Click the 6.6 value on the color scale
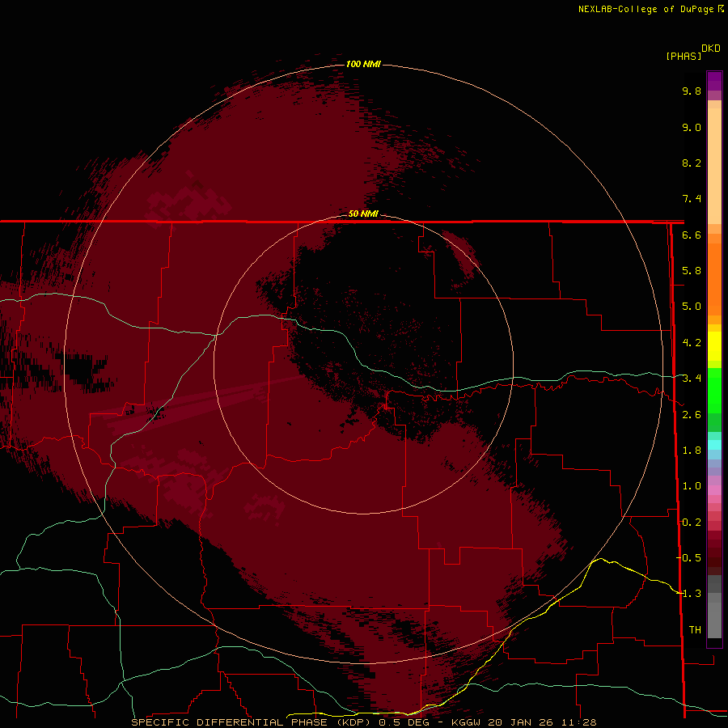728x728 pixels. coord(692,235)
